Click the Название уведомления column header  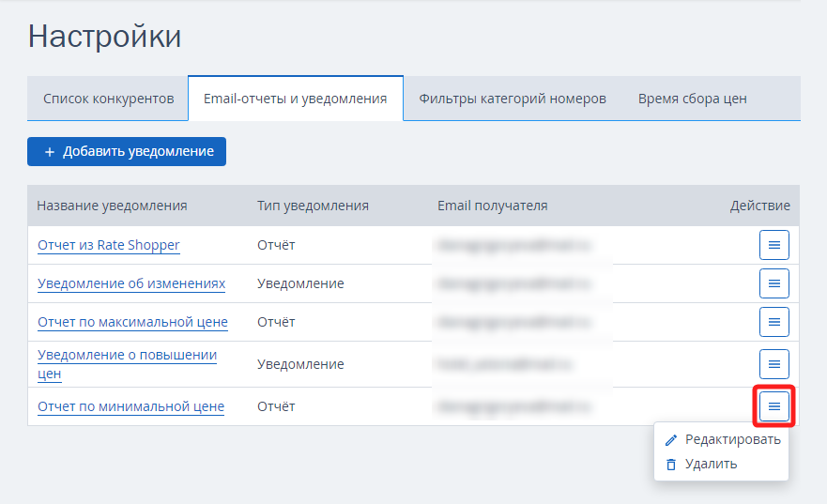point(112,206)
